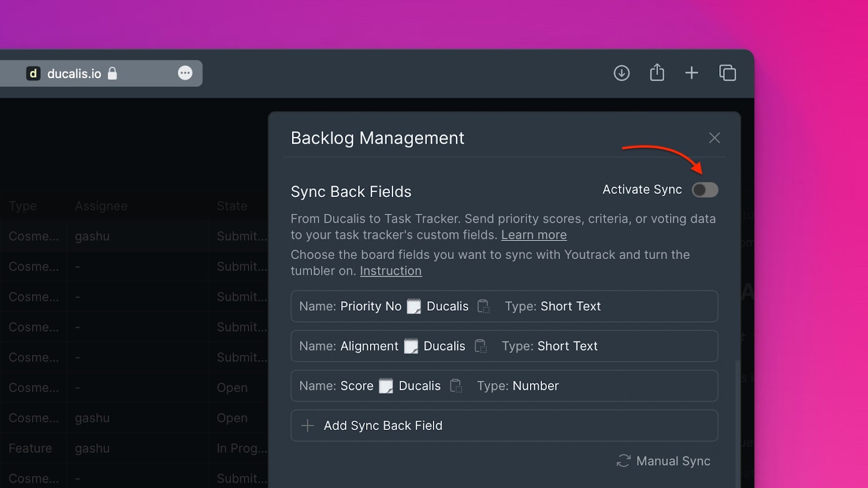Click the lock icon beside ducalis.io
Image resolution: width=868 pixels, height=488 pixels.
[112, 73]
